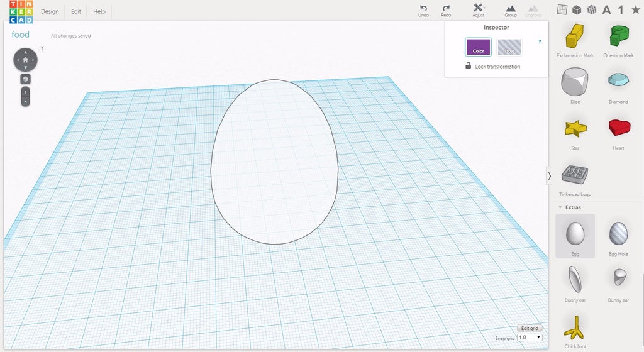Choose the striped cube shapes category icon
Screen dimensions: 644x352
coord(591,9)
